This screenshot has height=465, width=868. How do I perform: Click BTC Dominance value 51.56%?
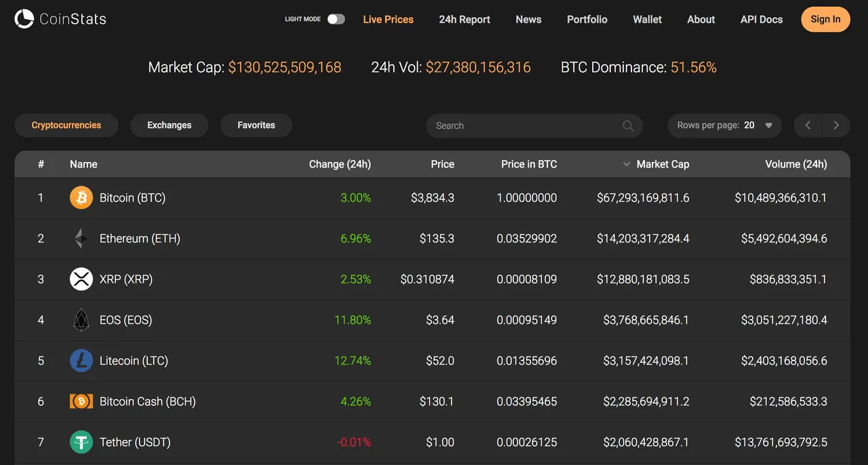coord(694,67)
